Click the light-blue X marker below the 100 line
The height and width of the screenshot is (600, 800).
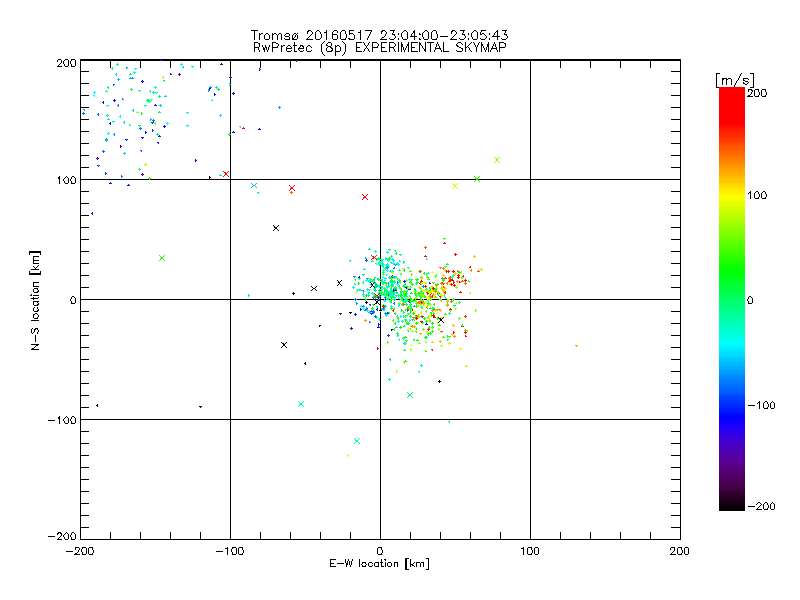pos(254,186)
